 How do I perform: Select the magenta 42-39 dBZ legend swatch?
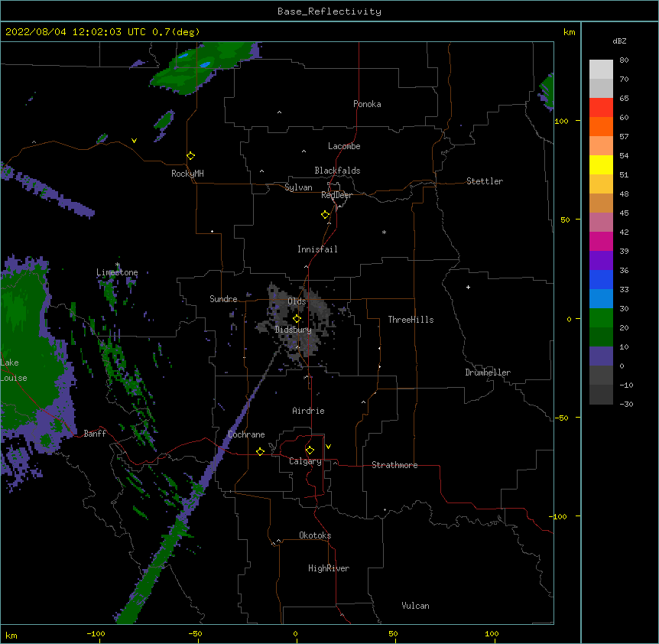click(x=601, y=241)
